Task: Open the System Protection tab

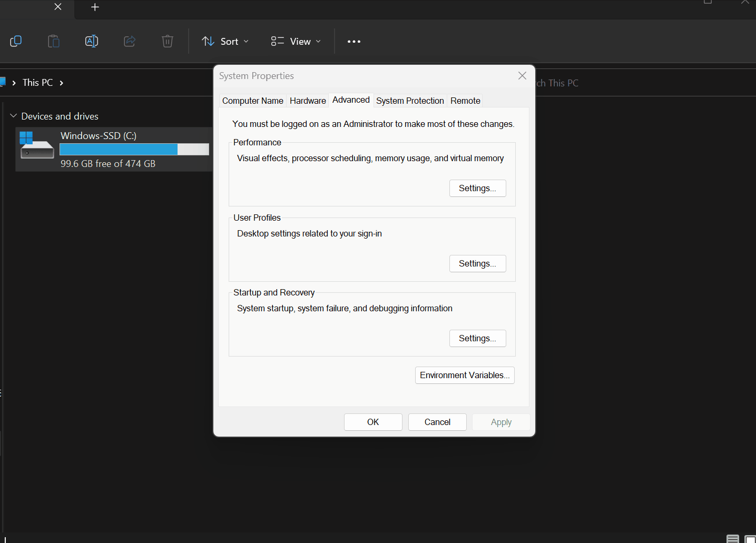Action: point(410,101)
